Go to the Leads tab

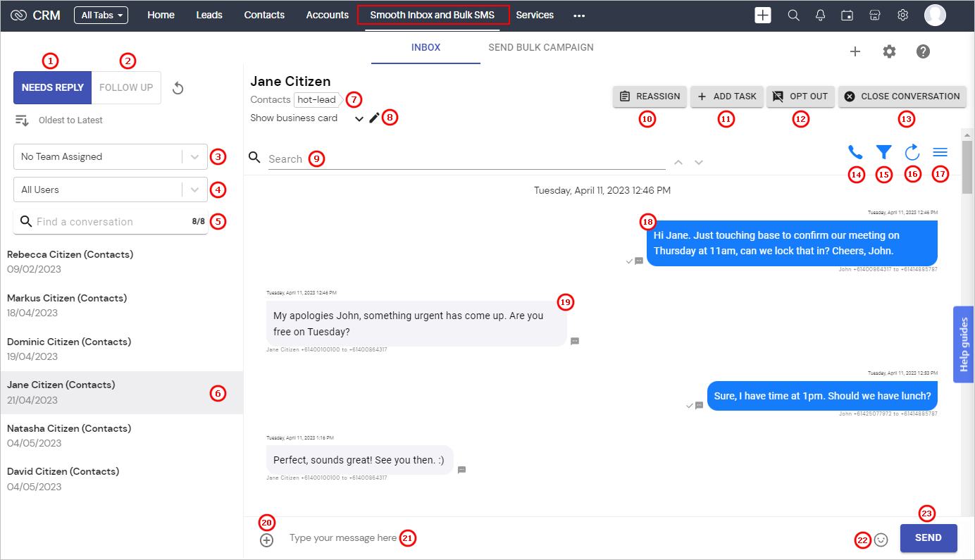(x=209, y=15)
